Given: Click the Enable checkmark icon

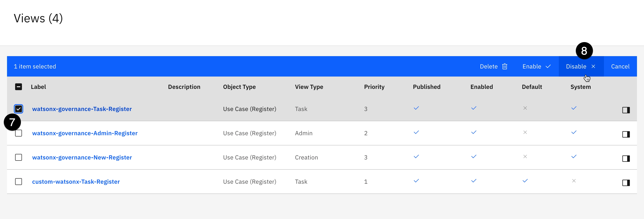Looking at the screenshot, I should (548, 66).
